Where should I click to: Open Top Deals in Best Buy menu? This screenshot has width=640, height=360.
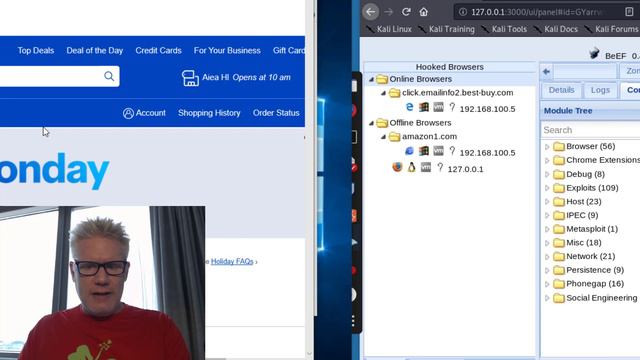tap(36, 51)
